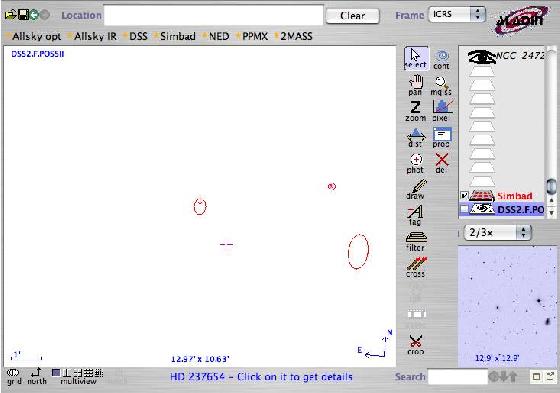560x393 pixels.
Task: Toggle the grid overlay button
Action: 14,377
